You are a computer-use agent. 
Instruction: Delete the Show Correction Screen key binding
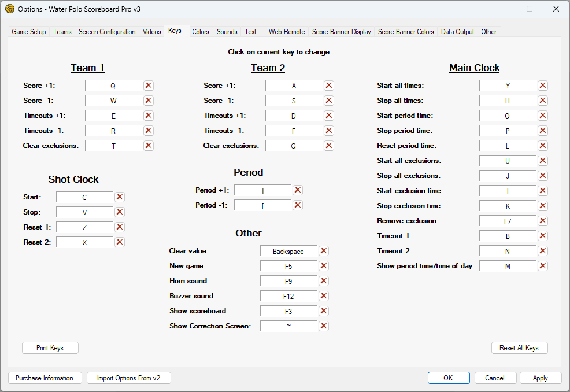(x=324, y=326)
